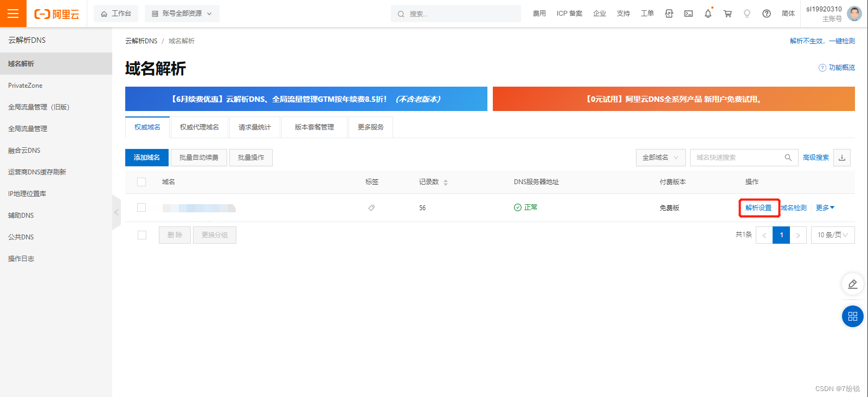
Task: Click the 添加域名 button
Action: 147,158
